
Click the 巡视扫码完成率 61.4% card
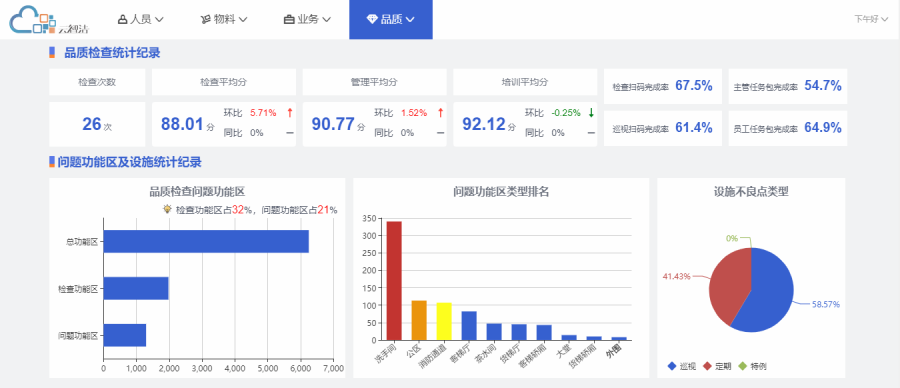coord(663,128)
